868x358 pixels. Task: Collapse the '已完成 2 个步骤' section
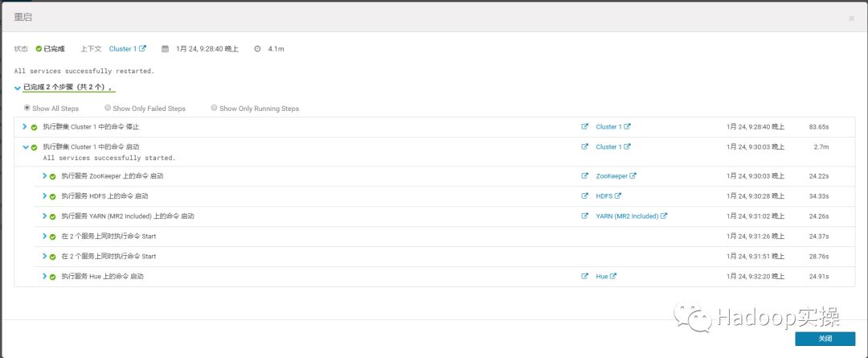click(17, 88)
